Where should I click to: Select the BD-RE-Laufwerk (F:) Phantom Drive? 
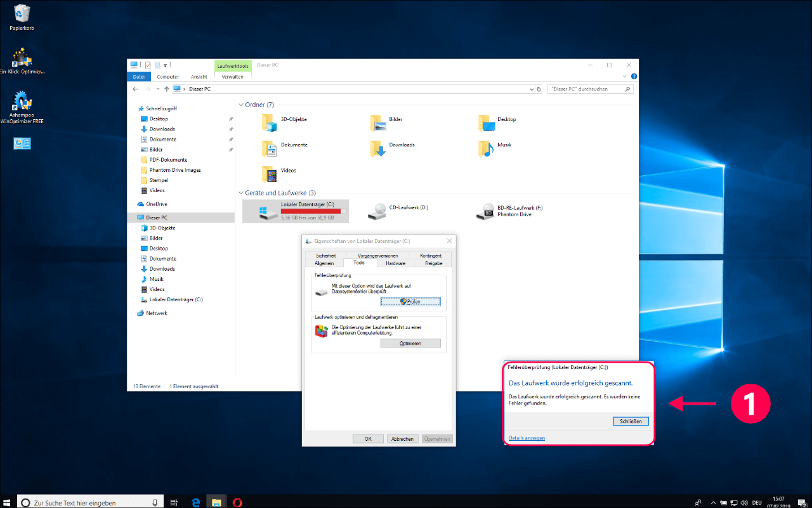(x=511, y=211)
